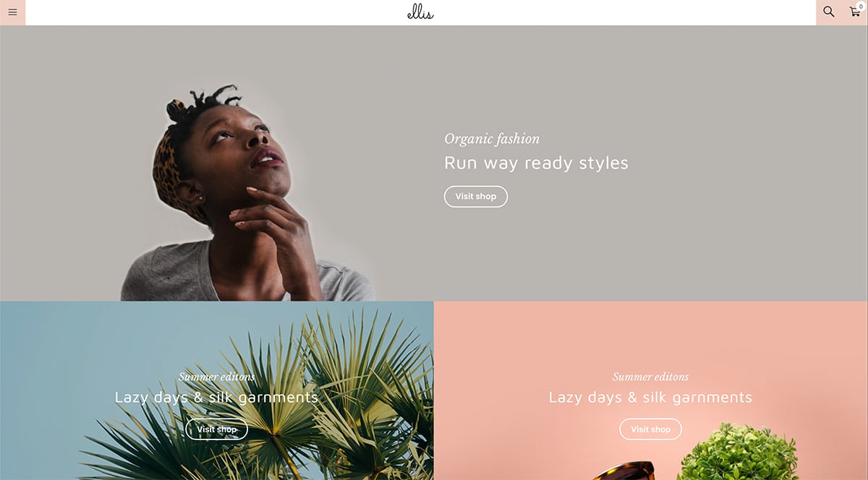Image resolution: width=868 pixels, height=480 pixels.
Task: Click the tortoiseshell sunglasses at pink panel bottom
Action: (622, 471)
